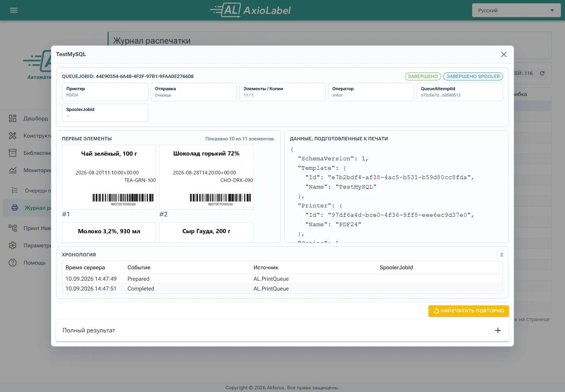Open the language dropdown showing Русский
The height and width of the screenshot is (392, 565).
pos(516,10)
